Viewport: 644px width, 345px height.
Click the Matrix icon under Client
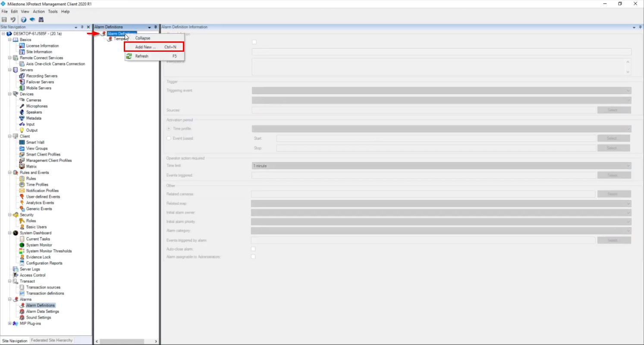tap(22, 166)
